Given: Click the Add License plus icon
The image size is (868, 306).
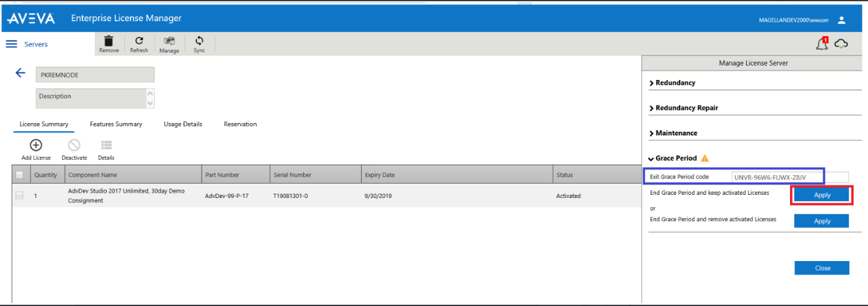Looking at the screenshot, I should (36, 146).
